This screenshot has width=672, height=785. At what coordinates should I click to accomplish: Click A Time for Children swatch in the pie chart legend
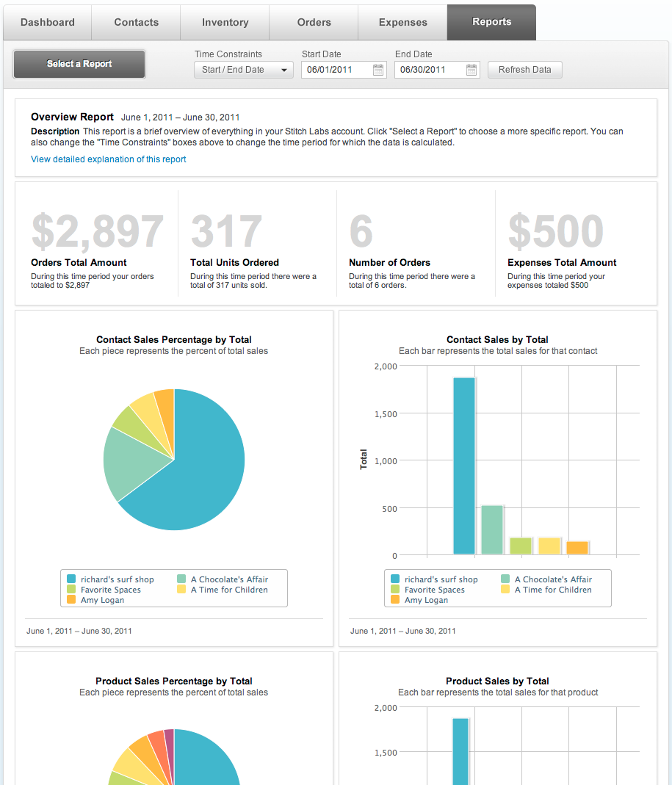181,589
